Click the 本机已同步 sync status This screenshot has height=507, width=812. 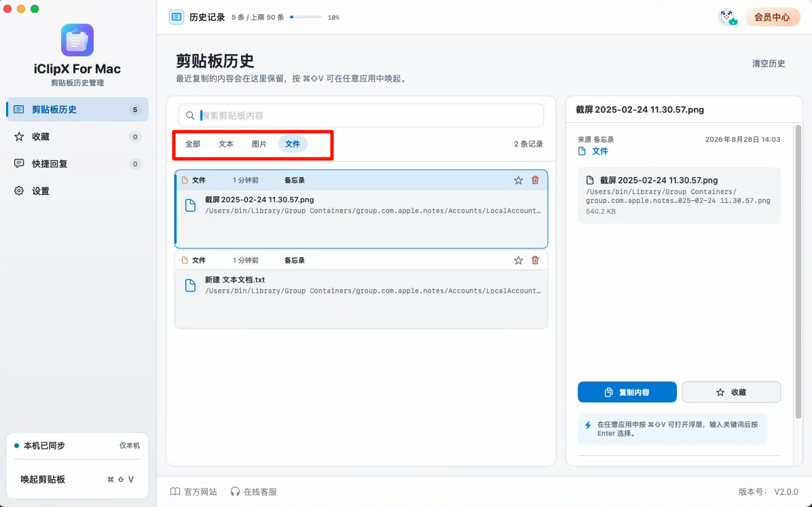[39, 445]
